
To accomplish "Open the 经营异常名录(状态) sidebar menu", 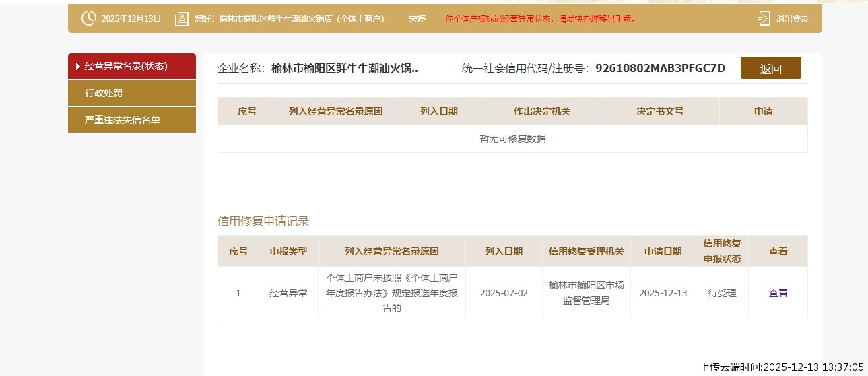I will pos(126,67).
